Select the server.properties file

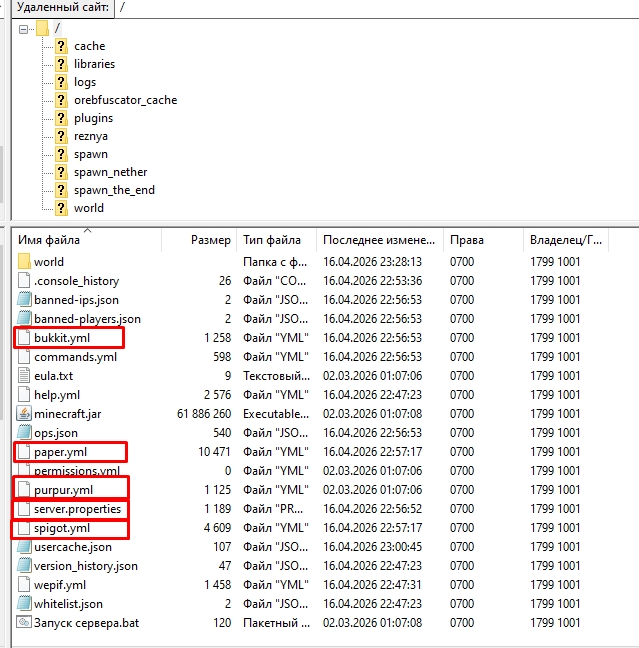coord(77,509)
